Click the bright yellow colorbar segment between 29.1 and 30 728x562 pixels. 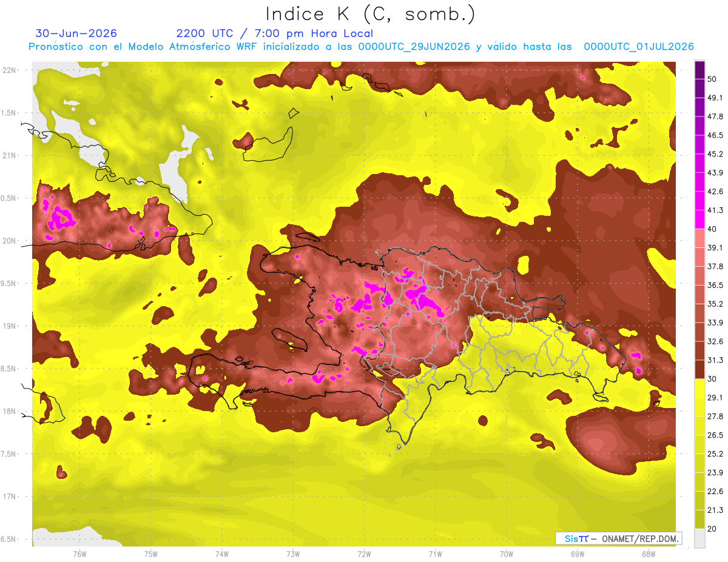click(x=700, y=388)
